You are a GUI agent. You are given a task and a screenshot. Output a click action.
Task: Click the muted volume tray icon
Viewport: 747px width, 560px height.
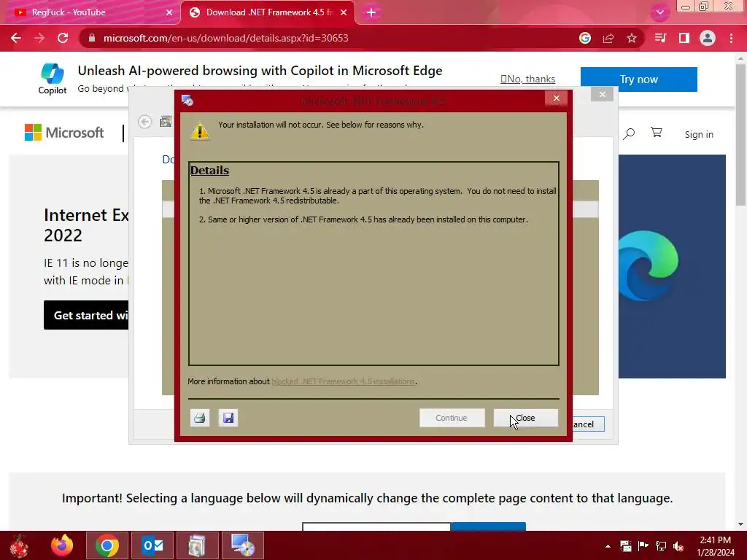(678, 545)
